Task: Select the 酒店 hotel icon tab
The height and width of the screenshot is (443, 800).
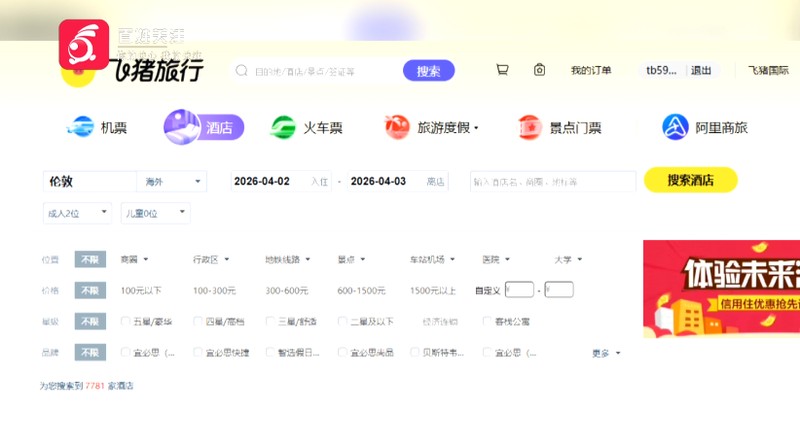Action: tap(182, 127)
